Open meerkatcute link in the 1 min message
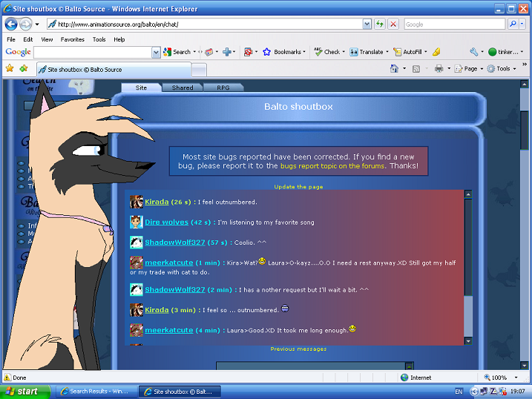This screenshot has width=532, height=399. pyautogui.click(x=169, y=263)
